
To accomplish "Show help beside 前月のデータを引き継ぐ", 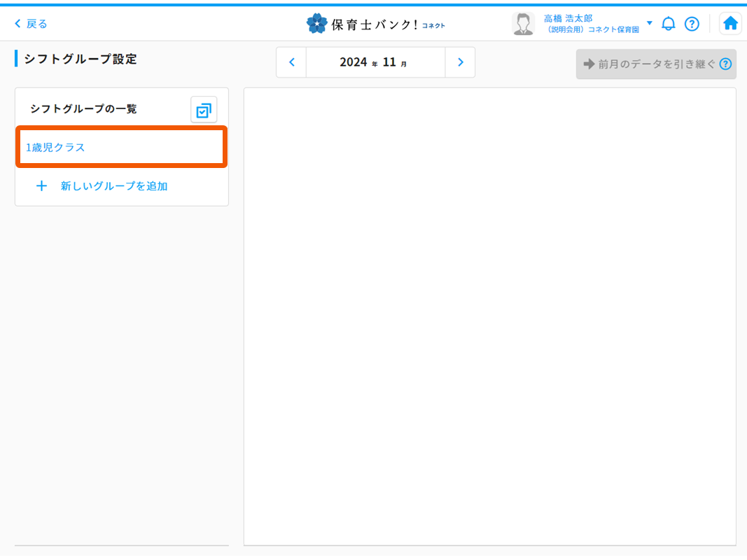I will pyautogui.click(x=725, y=64).
